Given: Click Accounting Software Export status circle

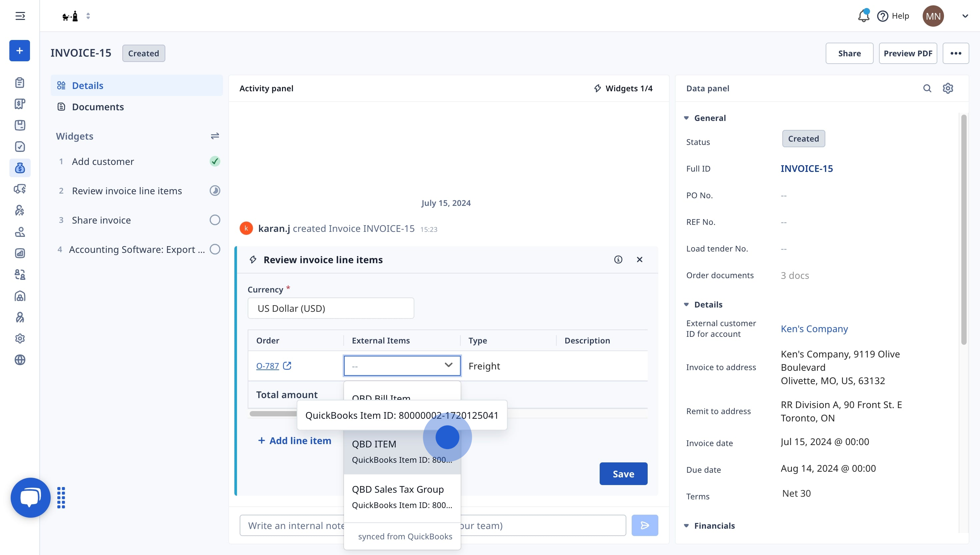Looking at the screenshot, I should (x=215, y=249).
